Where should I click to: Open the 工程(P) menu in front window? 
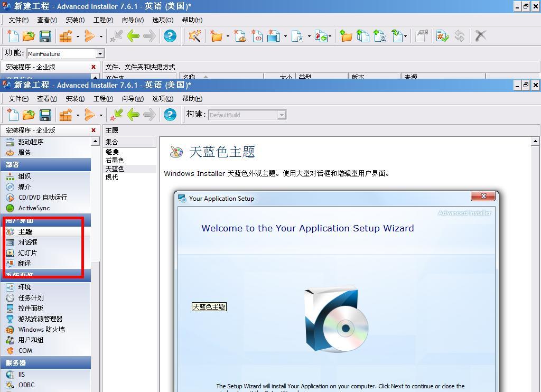[x=103, y=99]
